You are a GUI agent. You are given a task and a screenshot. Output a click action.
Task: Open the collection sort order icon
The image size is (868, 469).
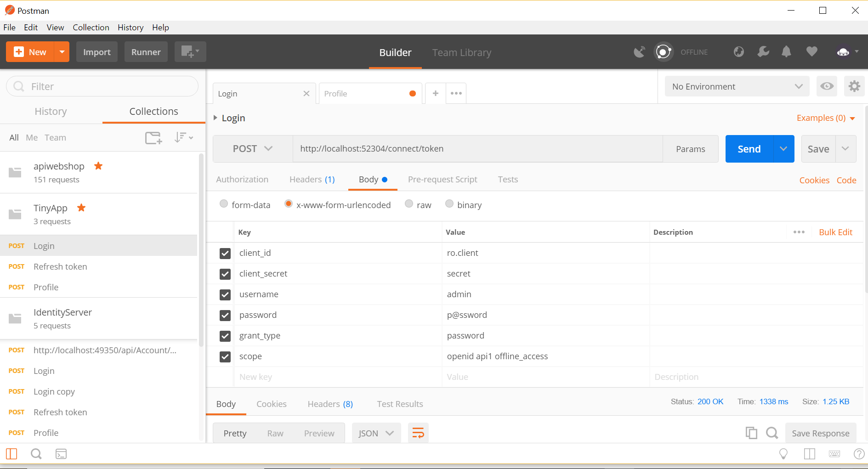pos(183,137)
